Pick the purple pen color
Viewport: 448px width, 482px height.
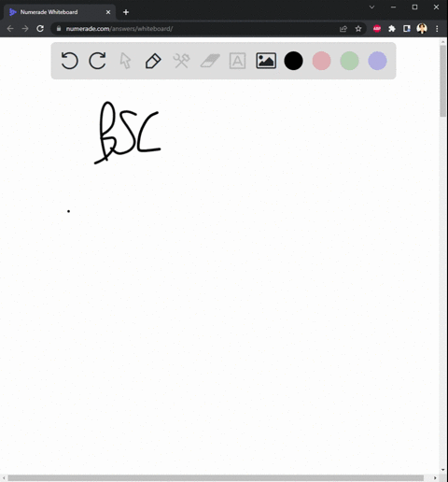pyautogui.click(x=377, y=61)
